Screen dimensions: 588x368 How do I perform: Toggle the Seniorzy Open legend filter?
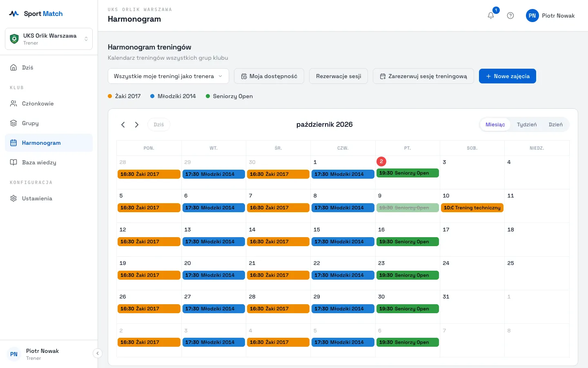229,96
